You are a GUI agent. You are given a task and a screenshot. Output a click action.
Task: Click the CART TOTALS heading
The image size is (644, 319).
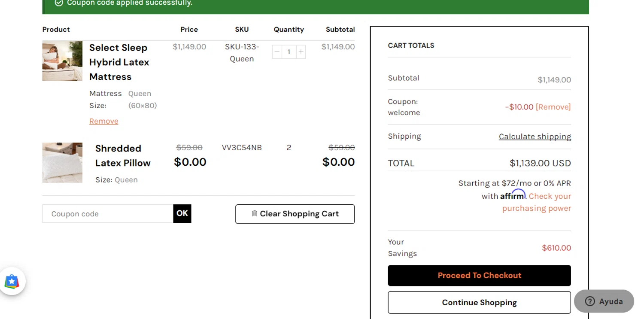click(411, 46)
